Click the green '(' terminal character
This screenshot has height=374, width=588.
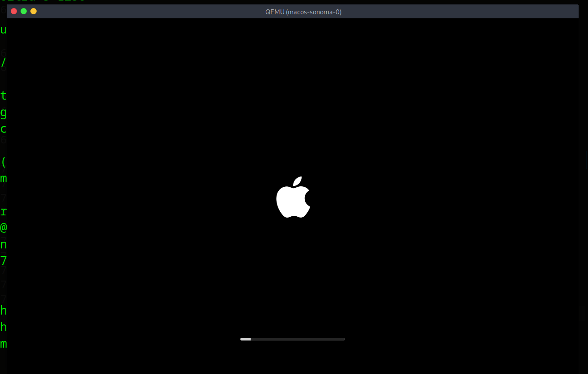[3, 161]
